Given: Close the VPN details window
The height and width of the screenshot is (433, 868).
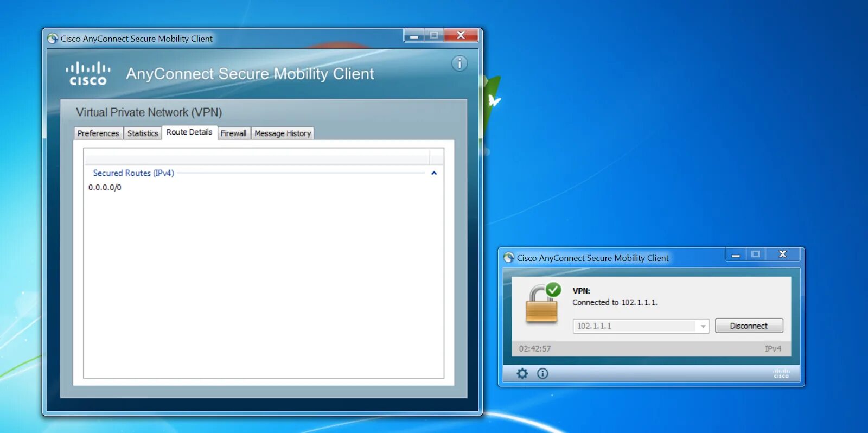Looking at the screenshot, I should coord(461,35).
